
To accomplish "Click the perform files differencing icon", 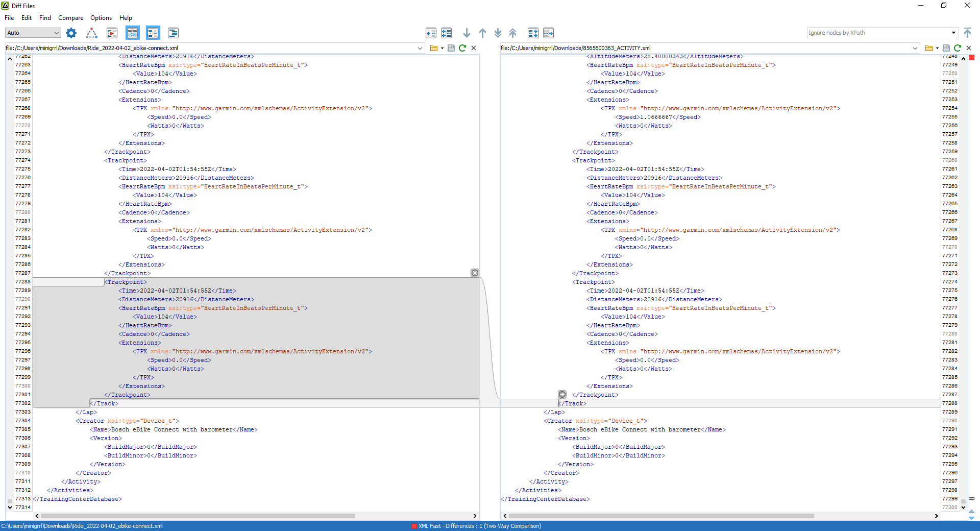I will [112, 33].
